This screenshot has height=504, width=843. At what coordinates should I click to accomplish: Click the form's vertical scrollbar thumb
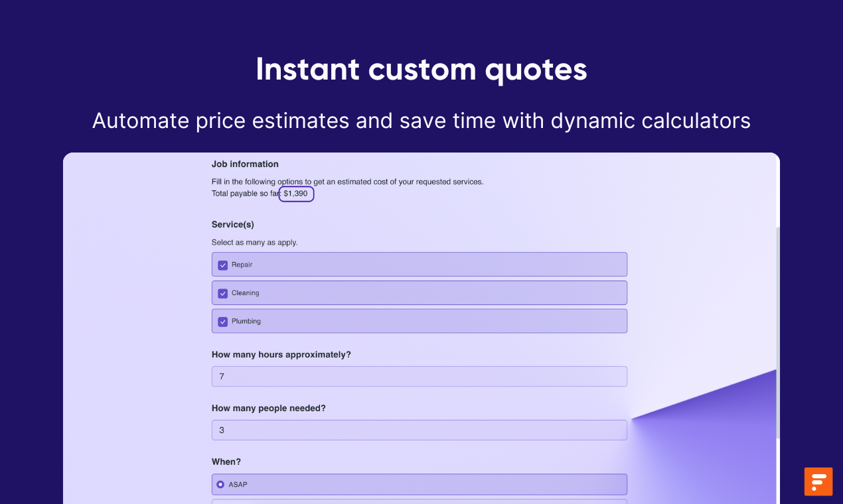pos(778,332)
